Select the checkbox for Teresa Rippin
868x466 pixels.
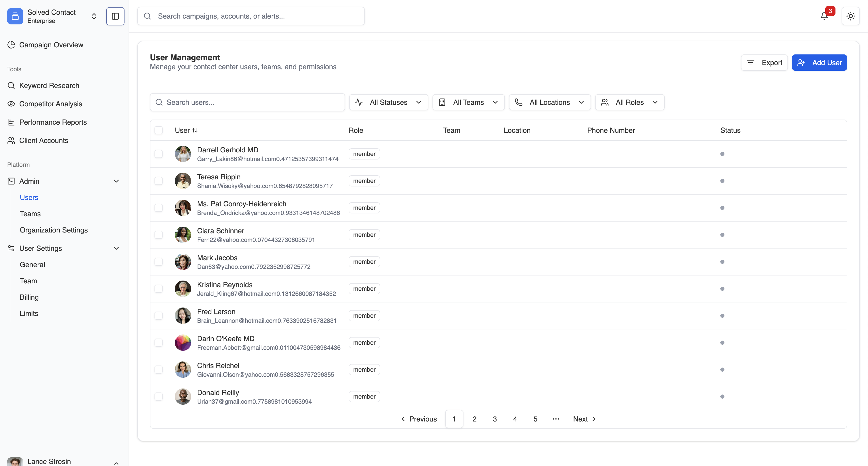(158, 181)
